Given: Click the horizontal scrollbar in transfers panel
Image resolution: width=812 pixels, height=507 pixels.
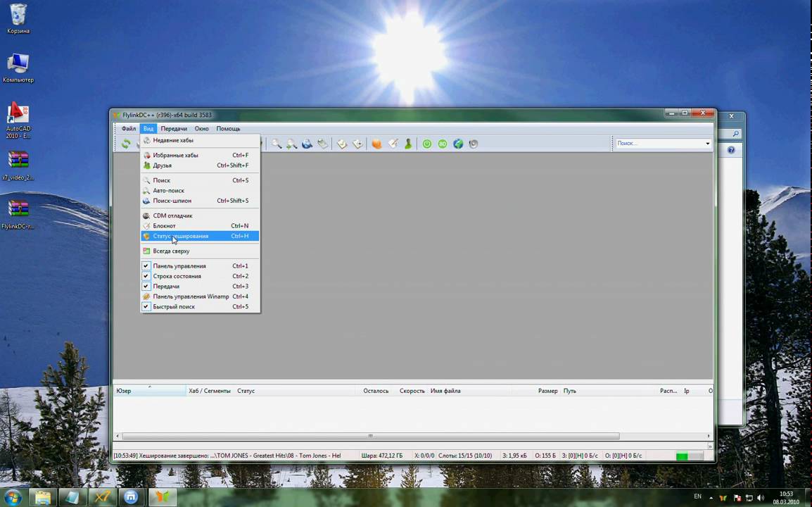Looking at the screenshot, I should (370, 436).
